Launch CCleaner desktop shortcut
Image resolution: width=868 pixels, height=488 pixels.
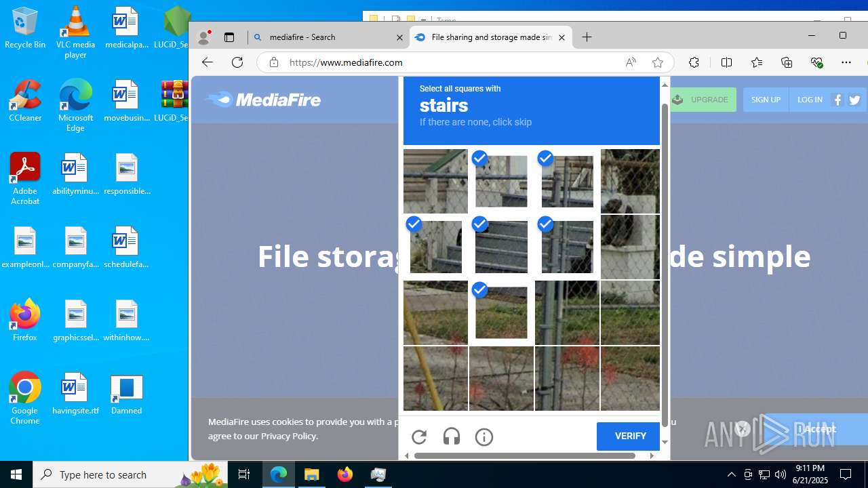pyautogui.click(x=25, y=101)
